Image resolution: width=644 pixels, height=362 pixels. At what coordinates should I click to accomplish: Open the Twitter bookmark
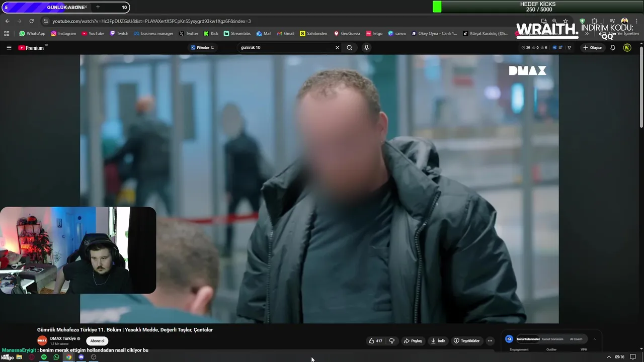[x=189, y=34]
